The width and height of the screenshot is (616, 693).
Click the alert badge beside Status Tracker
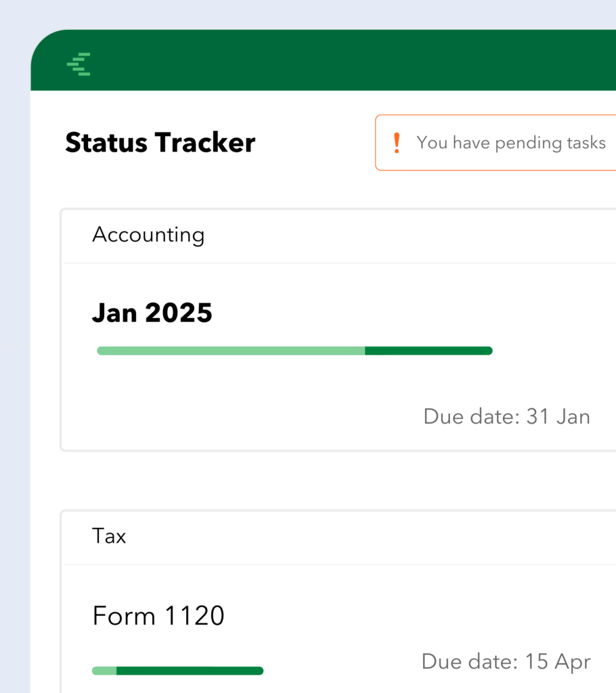(397, 143)
